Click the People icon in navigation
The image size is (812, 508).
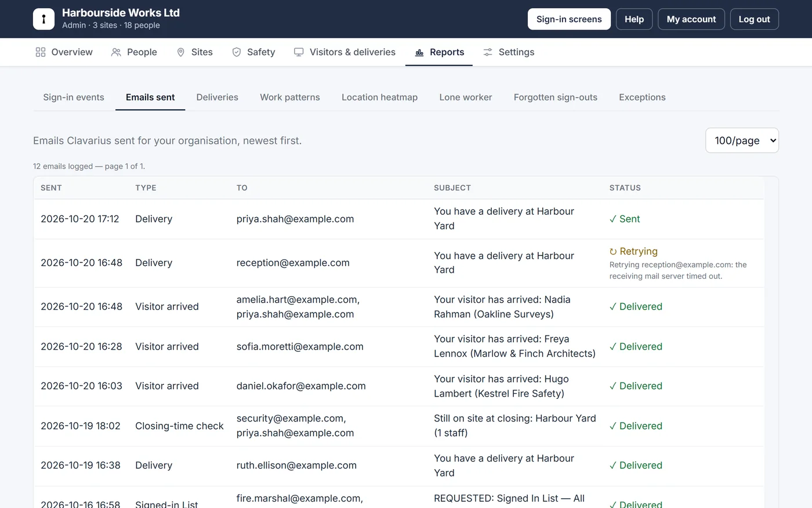coord(116,52)
